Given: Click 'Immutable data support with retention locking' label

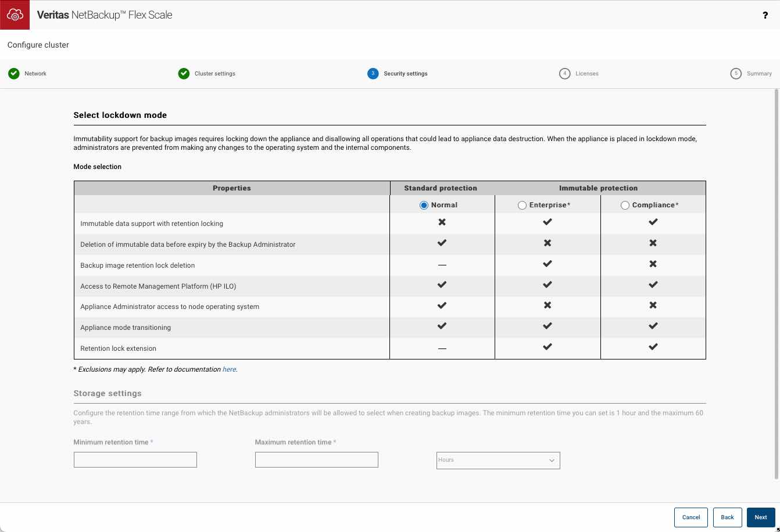Looking at the screenshot, I should point(152,224).
